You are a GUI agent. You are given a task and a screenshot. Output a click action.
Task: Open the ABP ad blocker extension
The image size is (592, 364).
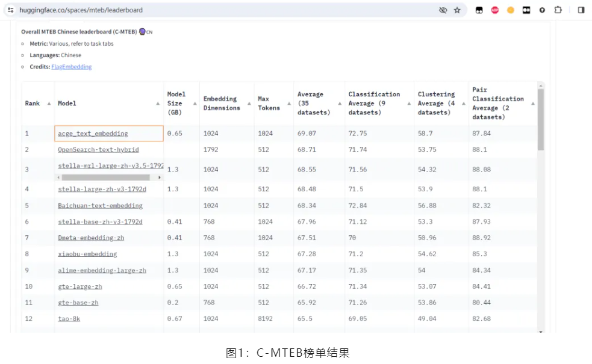click(495, 10)
